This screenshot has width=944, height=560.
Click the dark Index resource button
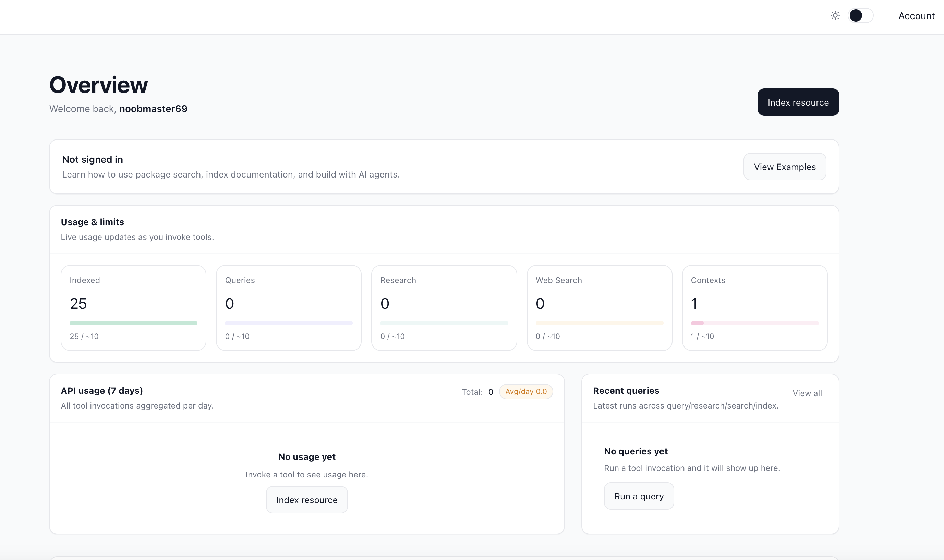coord(798,102)
